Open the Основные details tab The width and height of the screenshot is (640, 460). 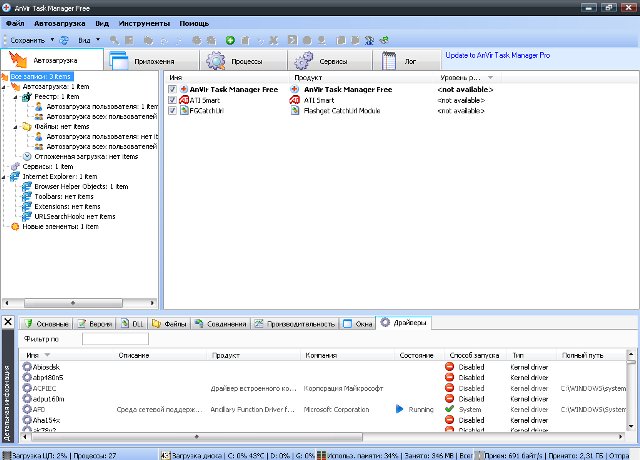46,324
